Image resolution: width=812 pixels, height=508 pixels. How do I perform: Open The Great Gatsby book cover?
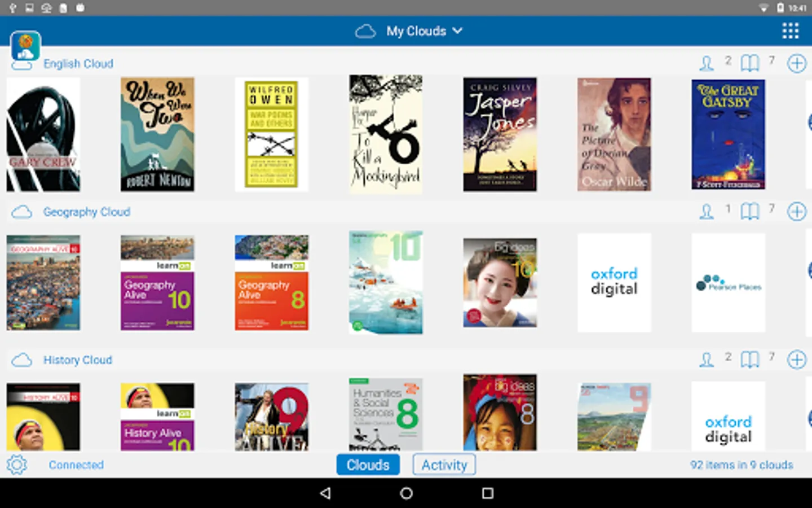(x=729, y=134)
